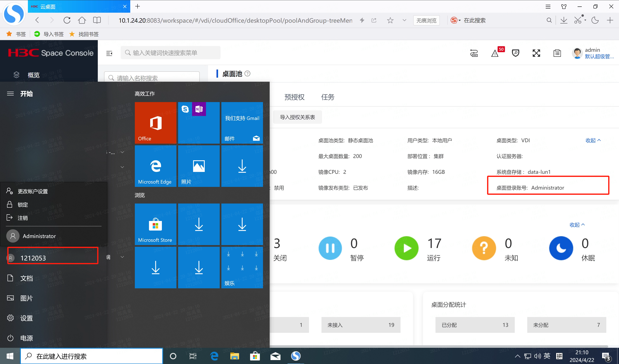Click the task list icon in header
This screenshot has width=619, height=364.
tap(557, 53)
